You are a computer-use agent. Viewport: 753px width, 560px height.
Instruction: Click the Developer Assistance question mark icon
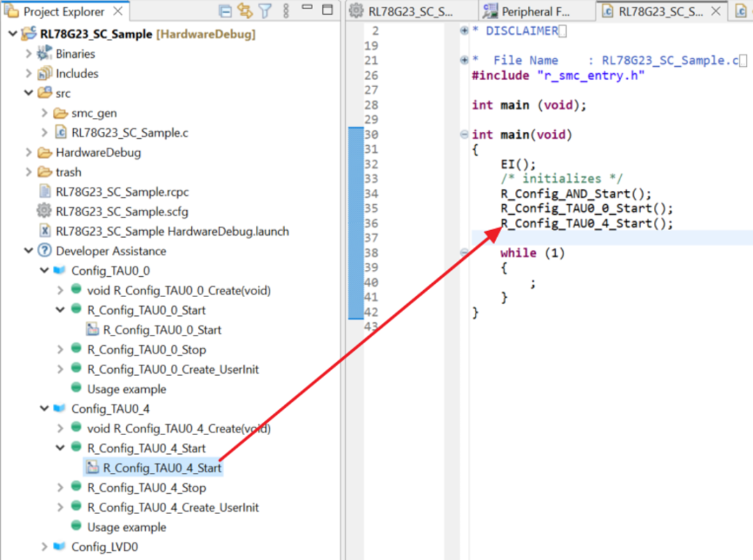coord(45,250)
